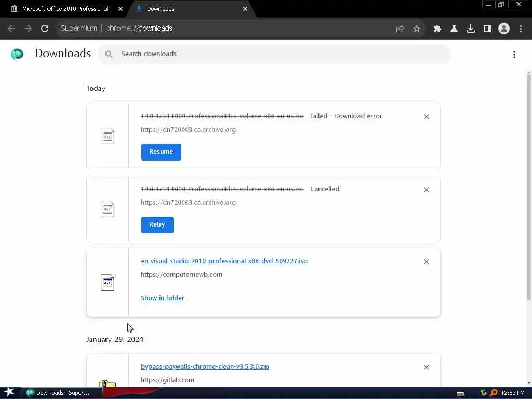The image size is (532, 399).
Task: Click the orange magnifier tray icon
Action: pyautogui.click(x=494, y=393)
